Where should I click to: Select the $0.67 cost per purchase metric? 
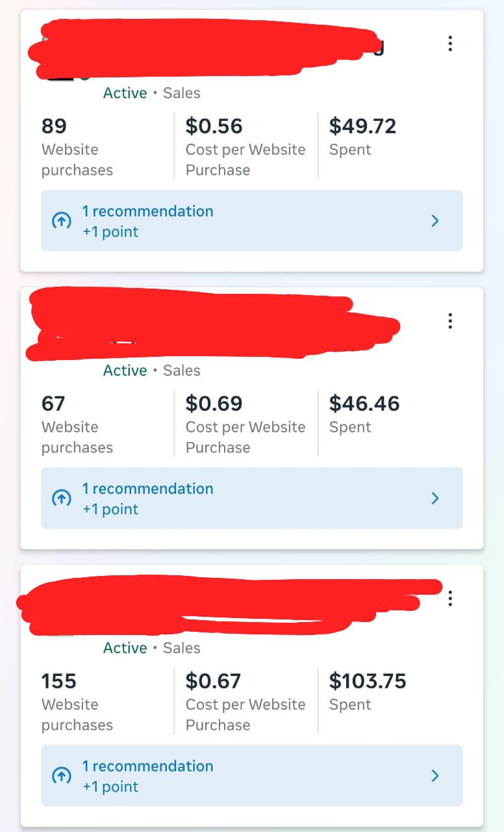213,681
